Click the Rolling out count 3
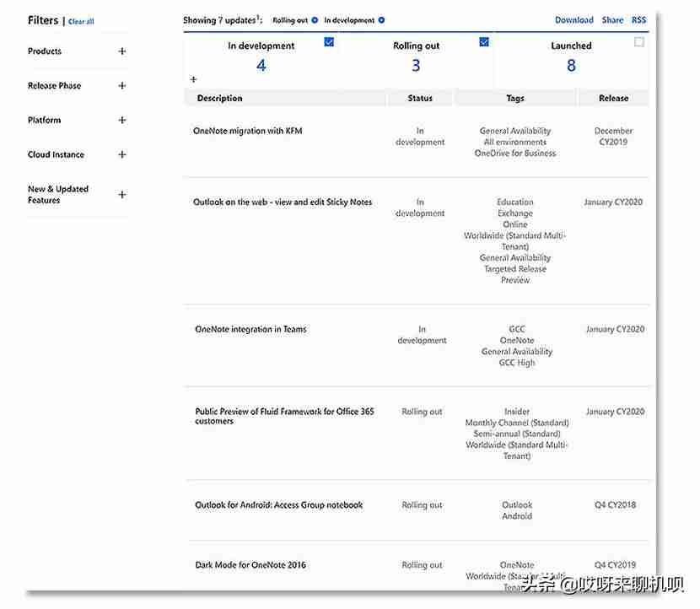The width and height of the screenshot is (700, 609). click(x=416, y=66)
